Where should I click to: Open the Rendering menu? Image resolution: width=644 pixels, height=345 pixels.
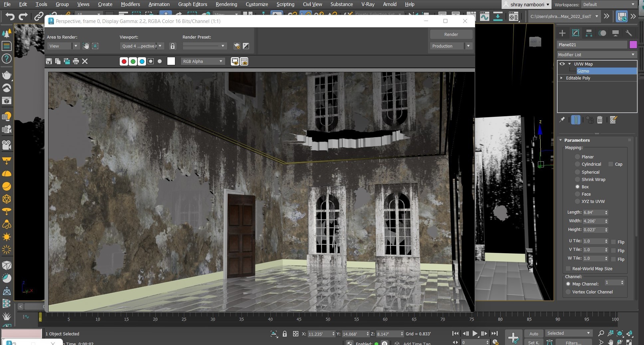(226, 4)
